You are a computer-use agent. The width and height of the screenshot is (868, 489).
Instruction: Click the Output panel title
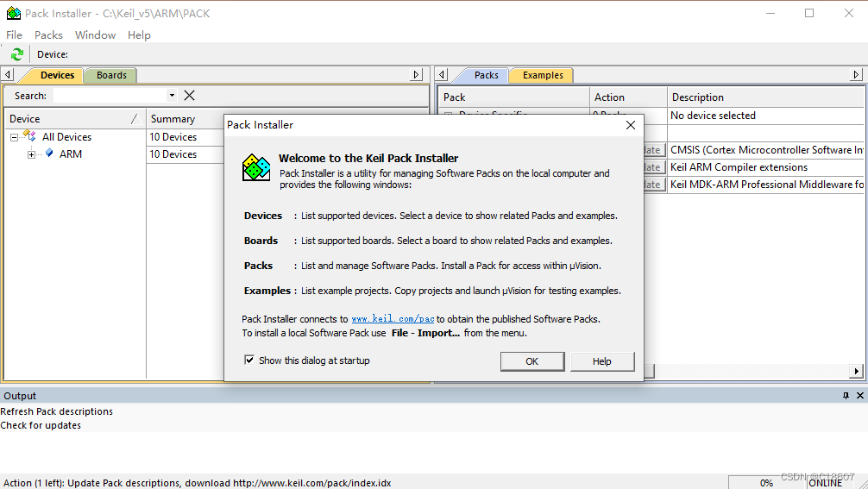point(20,396)
